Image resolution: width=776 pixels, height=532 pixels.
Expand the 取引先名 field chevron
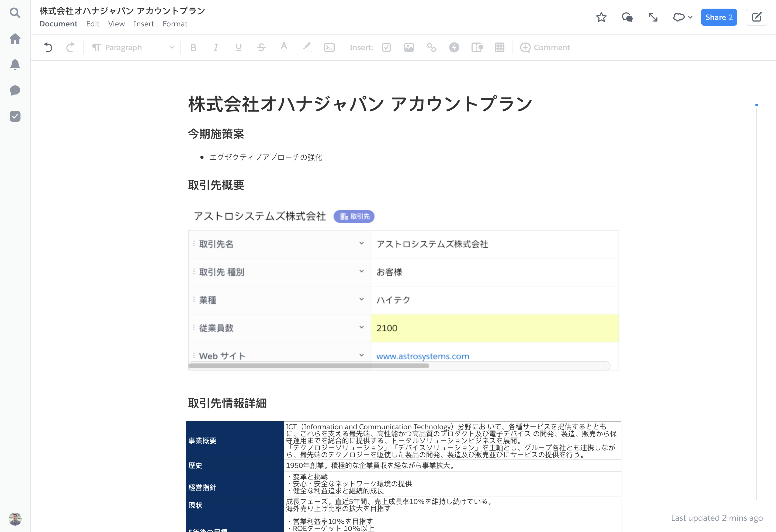click(361, 243)
